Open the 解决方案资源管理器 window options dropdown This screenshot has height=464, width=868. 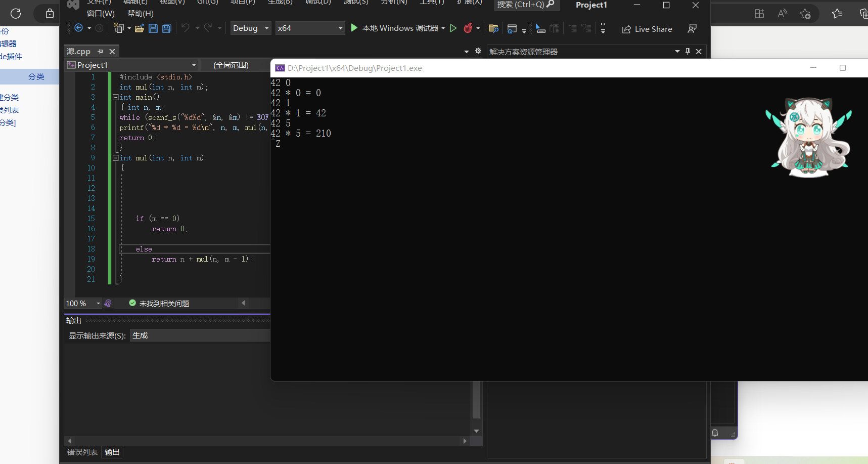click(x=677, y=52)
